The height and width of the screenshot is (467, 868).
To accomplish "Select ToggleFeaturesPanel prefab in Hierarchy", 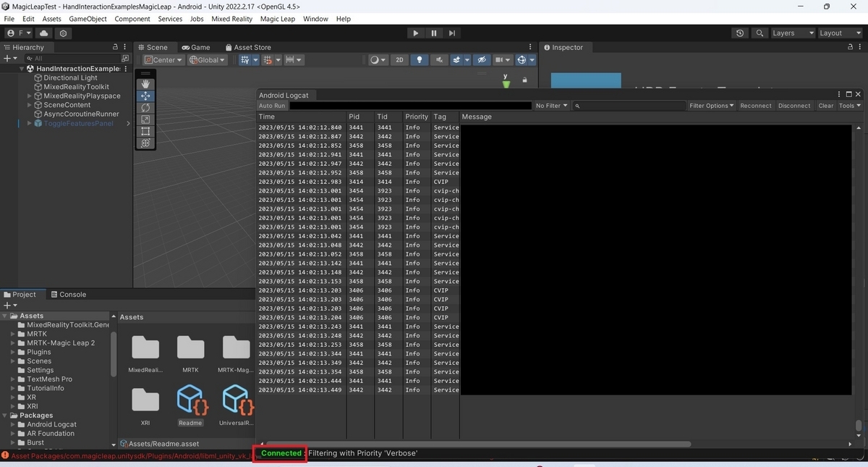I will [x=78, y=123].
